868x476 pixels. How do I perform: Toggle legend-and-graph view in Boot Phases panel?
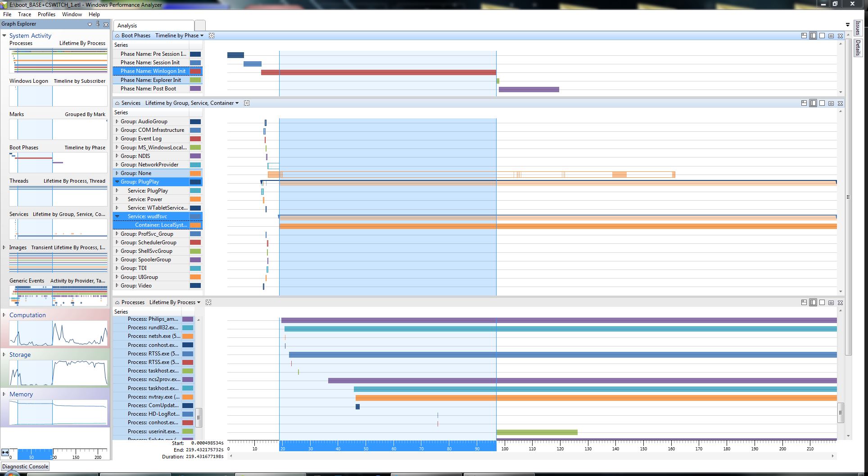(813, 36)
